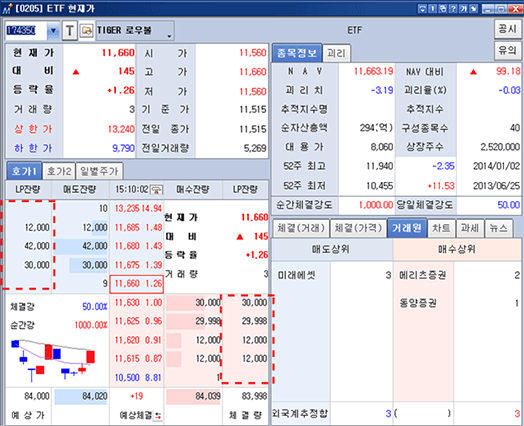Click the '1' icon in the title bar
Screen dimensions: 524x426
(x=432, y=9)
